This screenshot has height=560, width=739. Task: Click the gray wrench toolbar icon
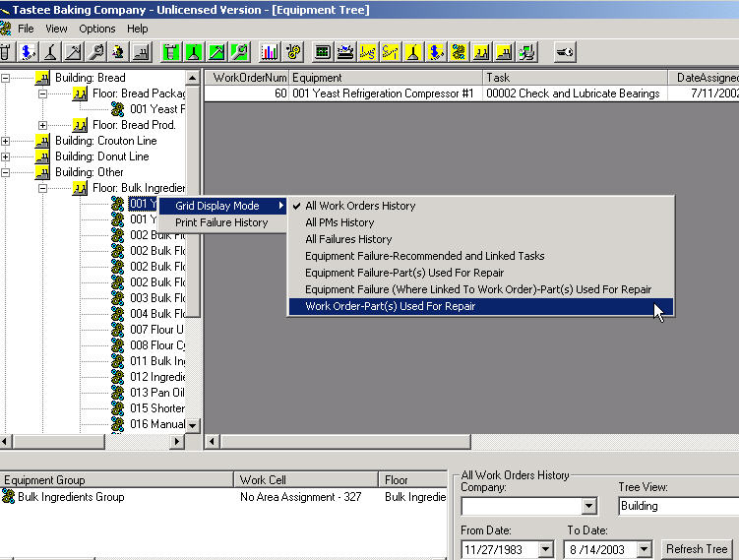[x=96, y=52]
